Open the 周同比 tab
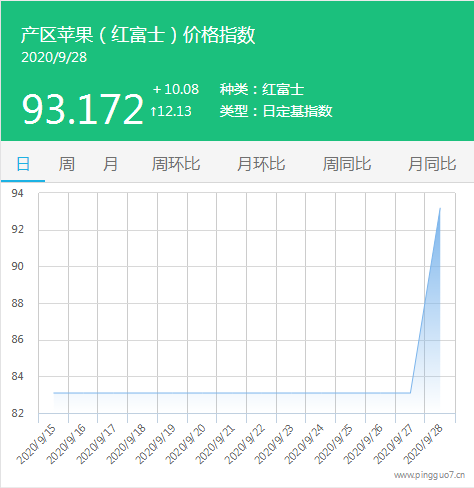This screenshot has height=488, width=474. [x=347, y=164]
